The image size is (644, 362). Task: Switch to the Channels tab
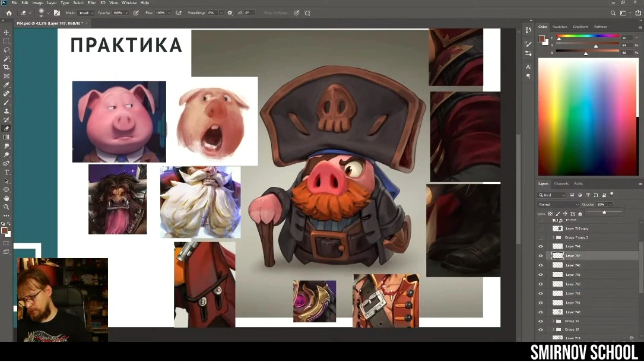click(x=561, y=183)
